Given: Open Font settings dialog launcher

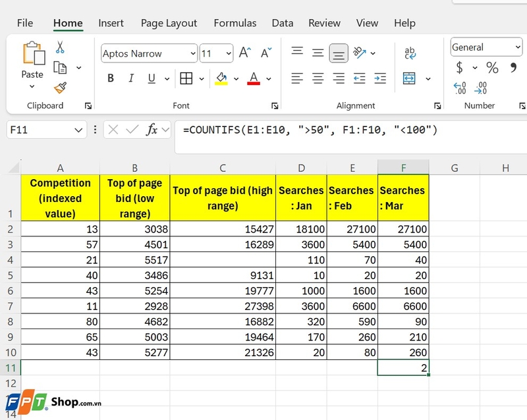Looking at the screenshot, I should [x=275, y=106].
